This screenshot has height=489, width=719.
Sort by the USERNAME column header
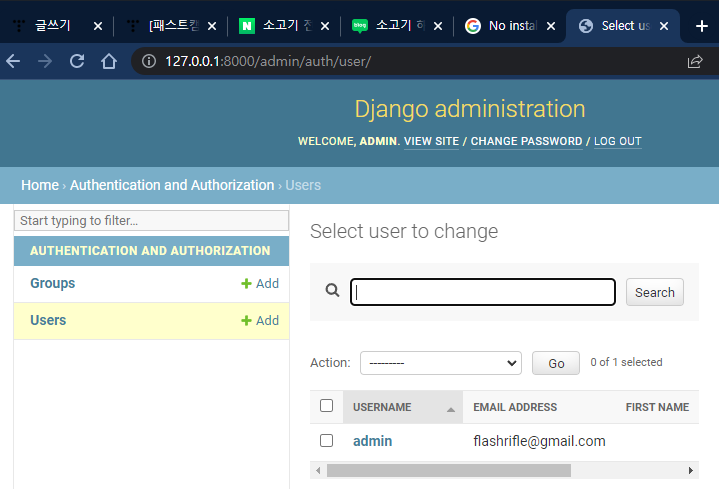382,407
